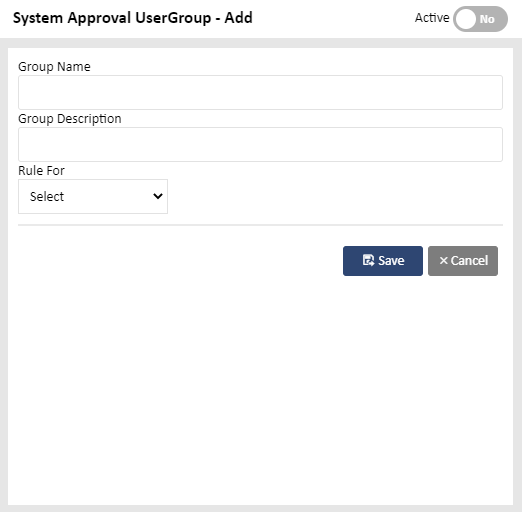Click the X icon on Cancel
This screenshot has width=522, height=512.
coord(443,260)
